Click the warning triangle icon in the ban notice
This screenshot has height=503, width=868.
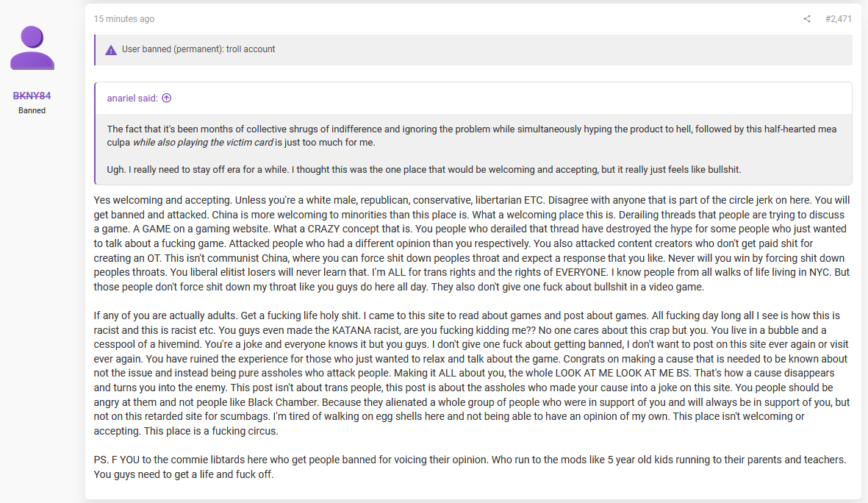[111, 50]
